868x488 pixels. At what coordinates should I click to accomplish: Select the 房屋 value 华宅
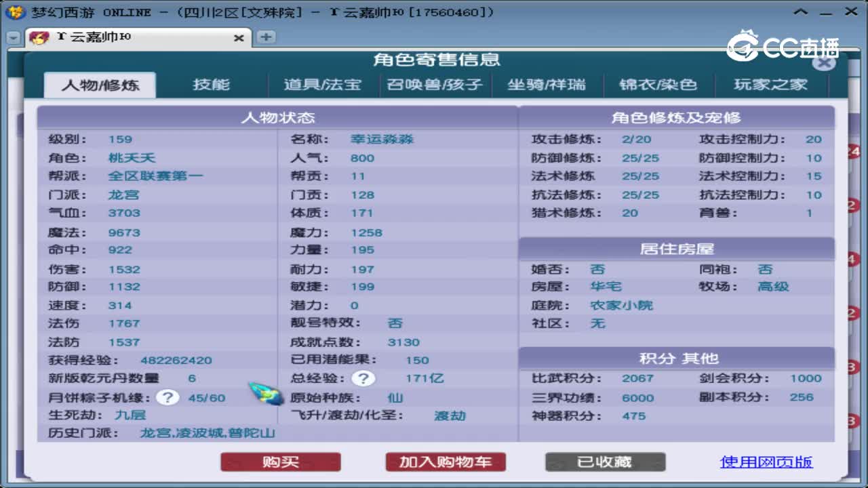pyautogui.click(x=606, y=287)
